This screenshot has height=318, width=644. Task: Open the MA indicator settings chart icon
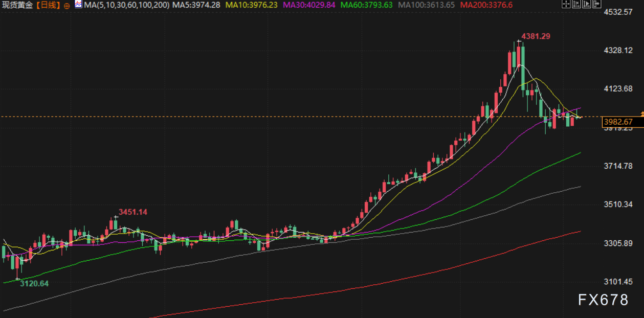78,5
